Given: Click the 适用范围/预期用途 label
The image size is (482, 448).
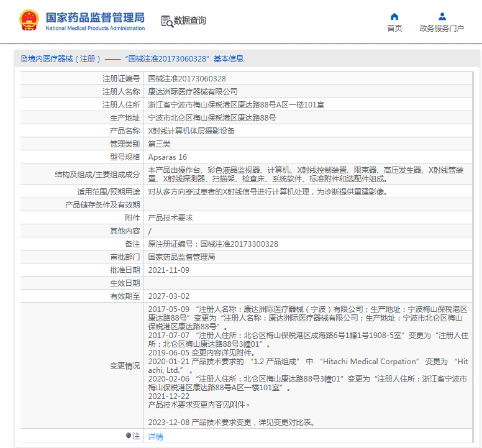Looking at the screenshot, I should click(x=109, y=192).
